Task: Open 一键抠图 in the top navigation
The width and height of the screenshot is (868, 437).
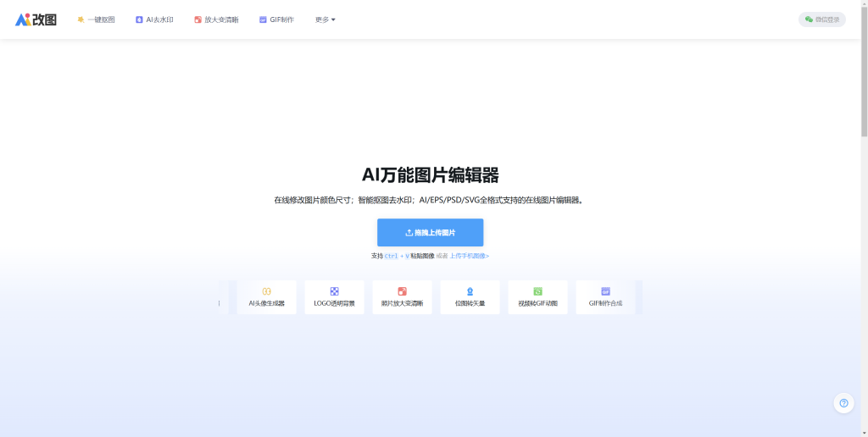Action: tap(96, 19)
